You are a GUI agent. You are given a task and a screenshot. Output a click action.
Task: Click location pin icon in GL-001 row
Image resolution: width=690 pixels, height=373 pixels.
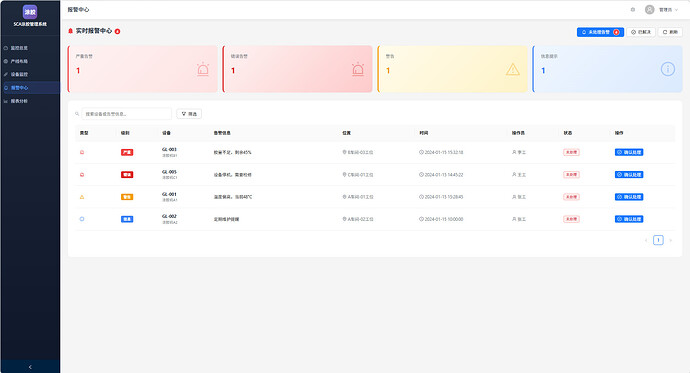tap(345, 197)
